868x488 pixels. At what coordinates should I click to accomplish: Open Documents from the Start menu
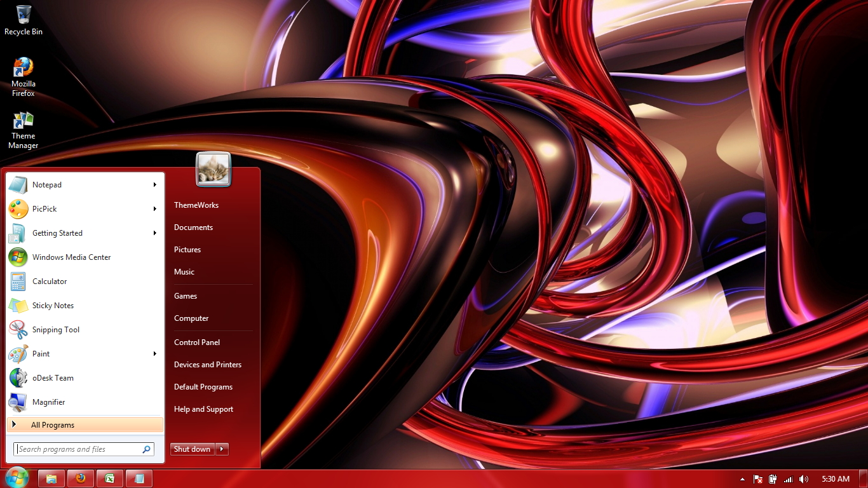(x=193, y=227)
